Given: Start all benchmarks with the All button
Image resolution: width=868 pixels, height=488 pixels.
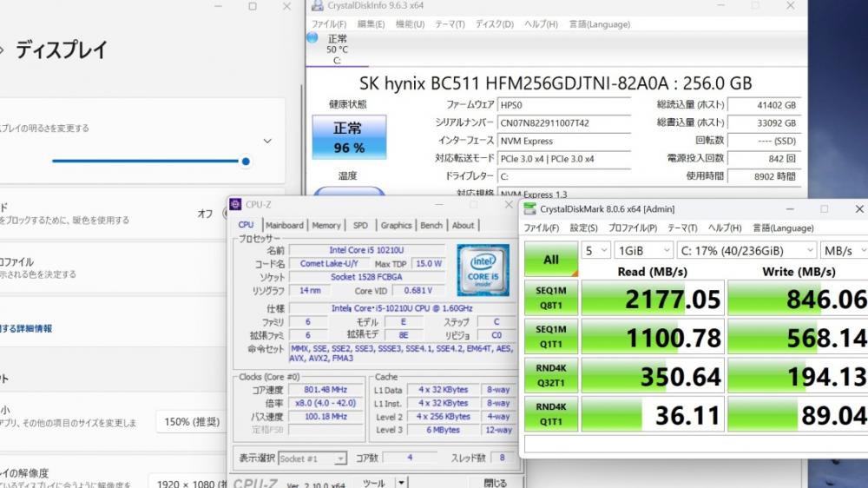Looking at the screenshot, I should [551, 259].
